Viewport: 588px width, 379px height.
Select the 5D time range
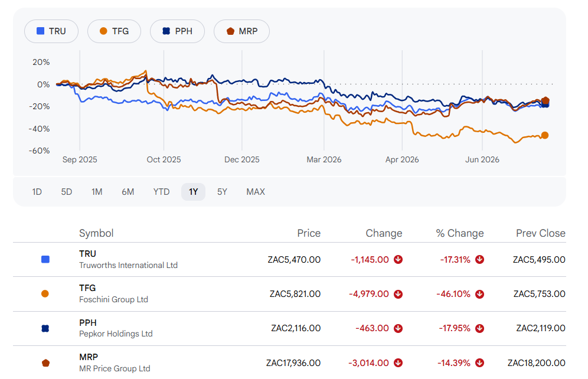point(66,192)
